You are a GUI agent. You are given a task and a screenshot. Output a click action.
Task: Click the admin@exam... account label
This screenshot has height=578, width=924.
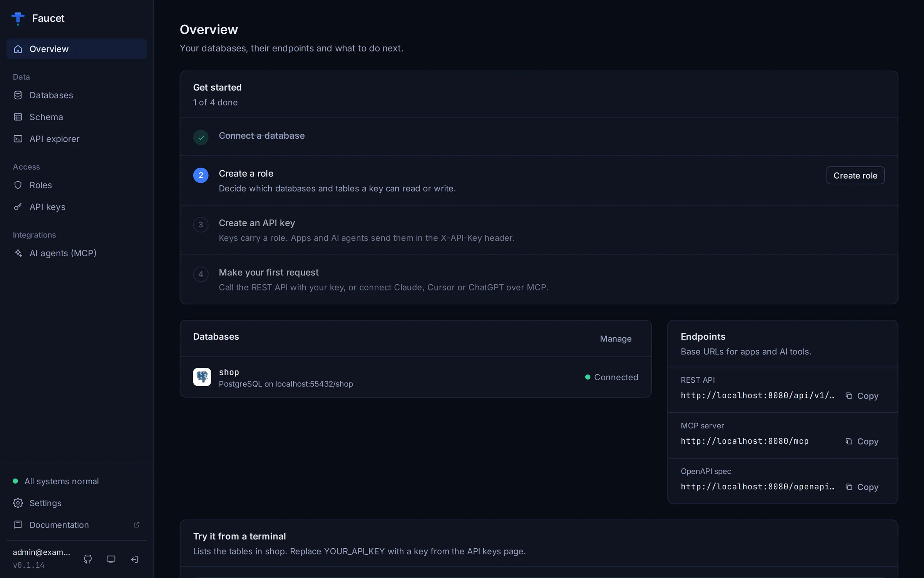42,552
